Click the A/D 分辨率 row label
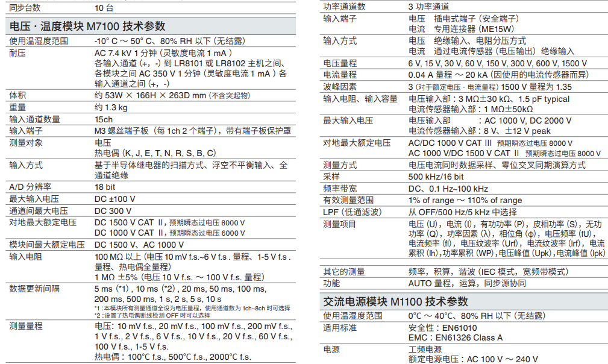The width and height of the screenshot is (608, 364). (29, 187)
